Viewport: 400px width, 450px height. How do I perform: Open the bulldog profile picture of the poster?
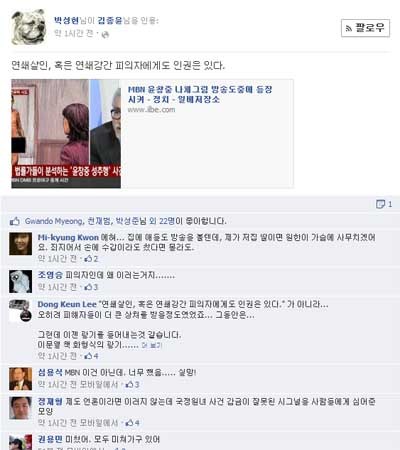coord(28,27)
